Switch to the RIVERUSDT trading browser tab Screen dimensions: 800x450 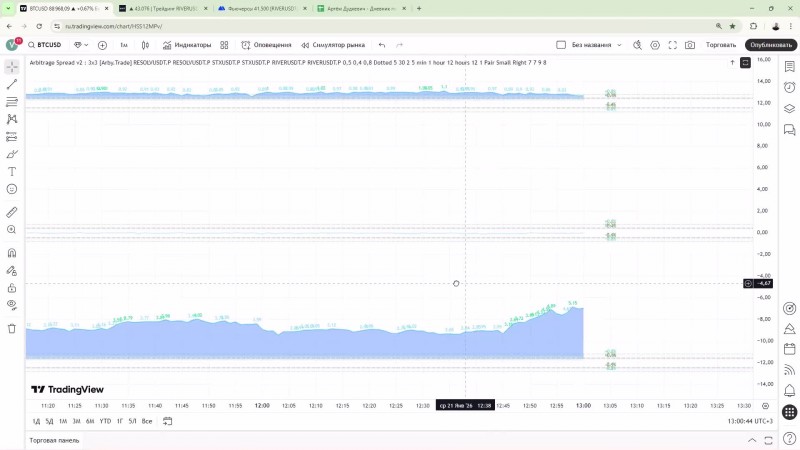point(163,9)
